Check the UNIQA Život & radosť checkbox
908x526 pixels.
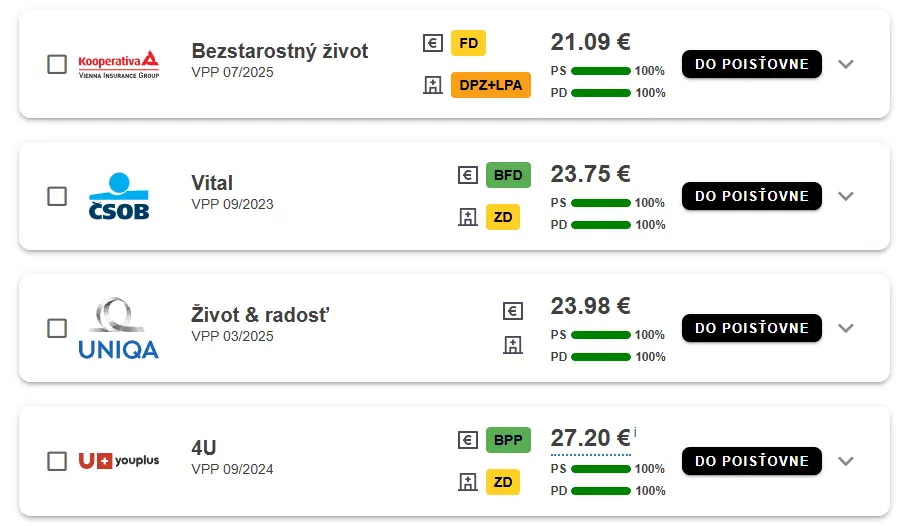point(57,328)
